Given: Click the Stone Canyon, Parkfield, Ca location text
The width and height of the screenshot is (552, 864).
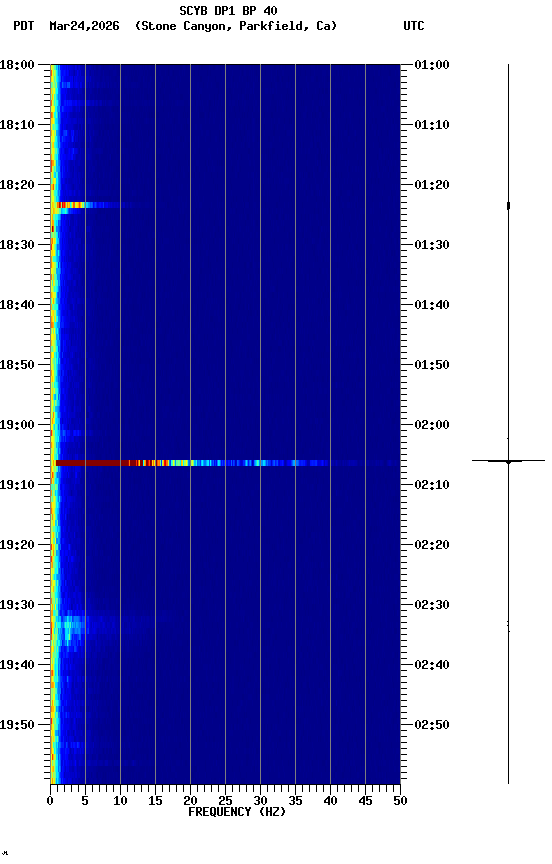Looking at the screenshot, I should click(236, 26).
